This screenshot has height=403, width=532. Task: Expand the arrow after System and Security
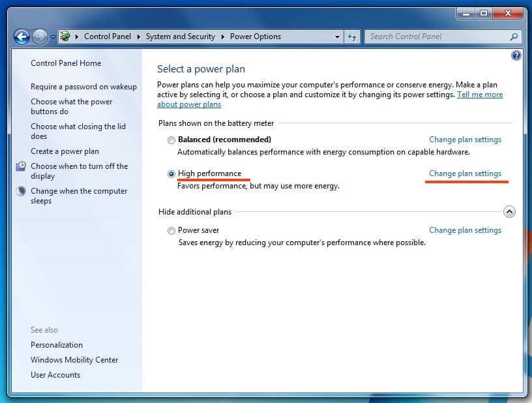[222, 37]
